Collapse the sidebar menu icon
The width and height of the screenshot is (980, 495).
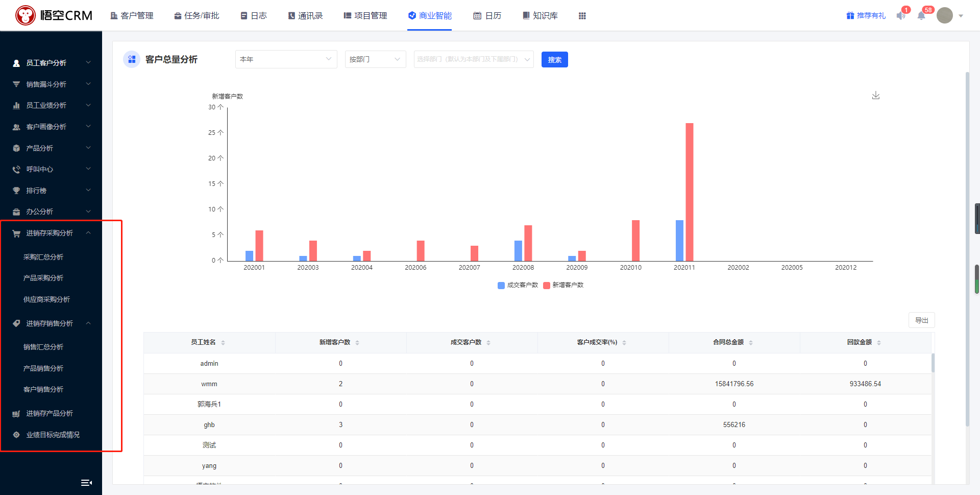86,483
